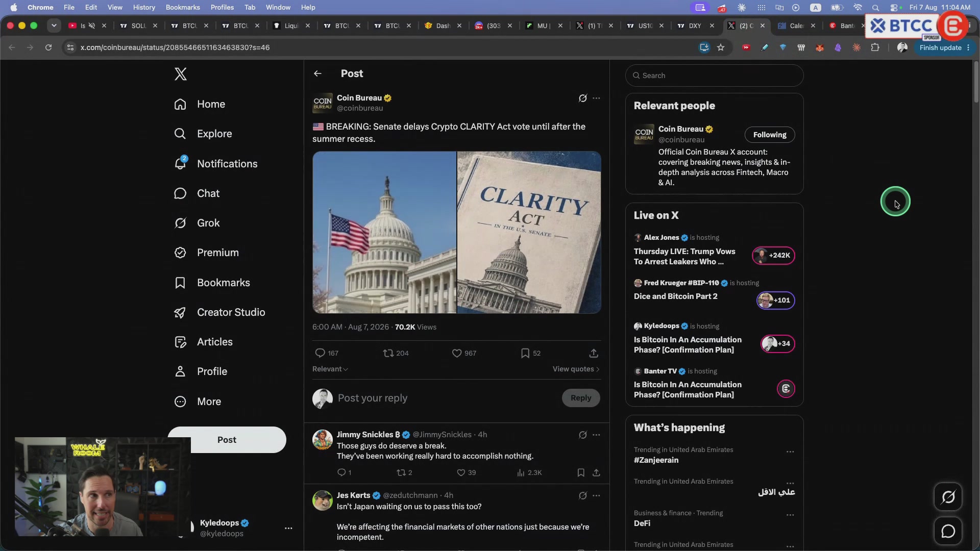This screenshot has width=980, height=551.
Task: Open Chrome History menu
Action: (x=144, y=7)
